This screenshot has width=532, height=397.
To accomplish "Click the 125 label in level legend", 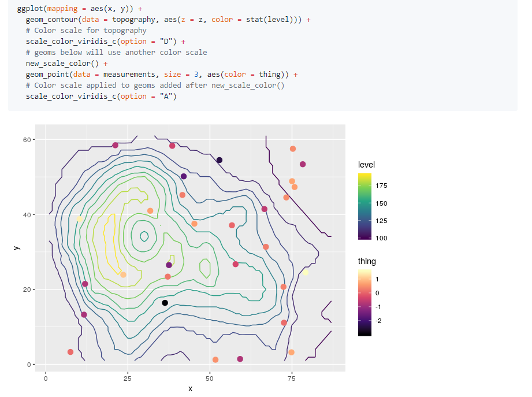I will tap(381, 221).
